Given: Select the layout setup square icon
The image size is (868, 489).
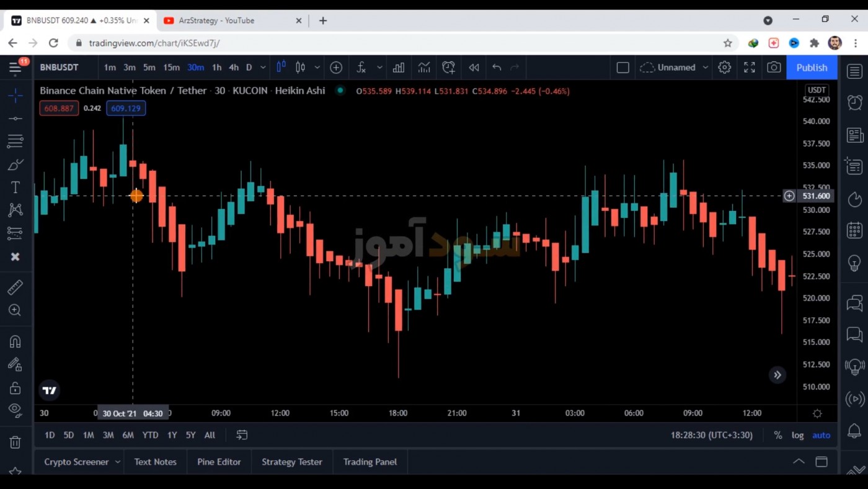Looking at the screenshot, I should [623, 68].
